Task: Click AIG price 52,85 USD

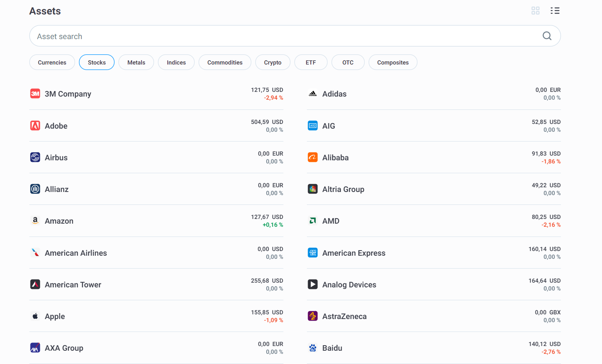Action: (x=546, y=122)
